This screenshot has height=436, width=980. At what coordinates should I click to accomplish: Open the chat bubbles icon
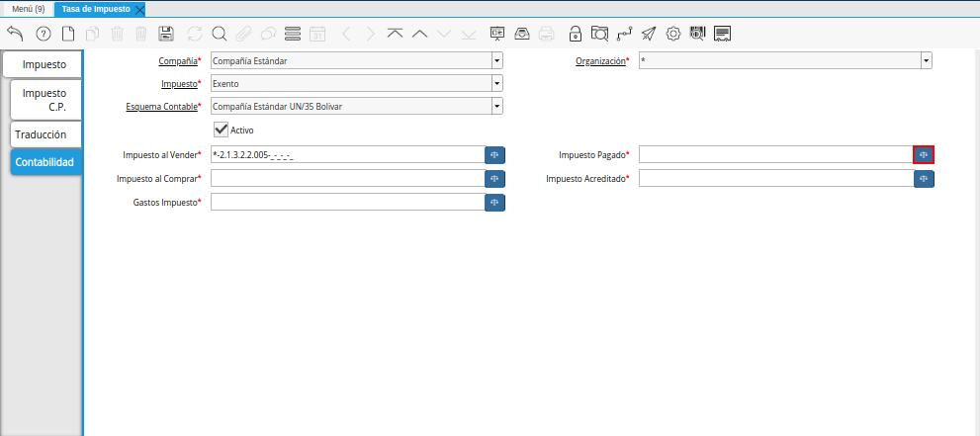(x=268, y=34)
